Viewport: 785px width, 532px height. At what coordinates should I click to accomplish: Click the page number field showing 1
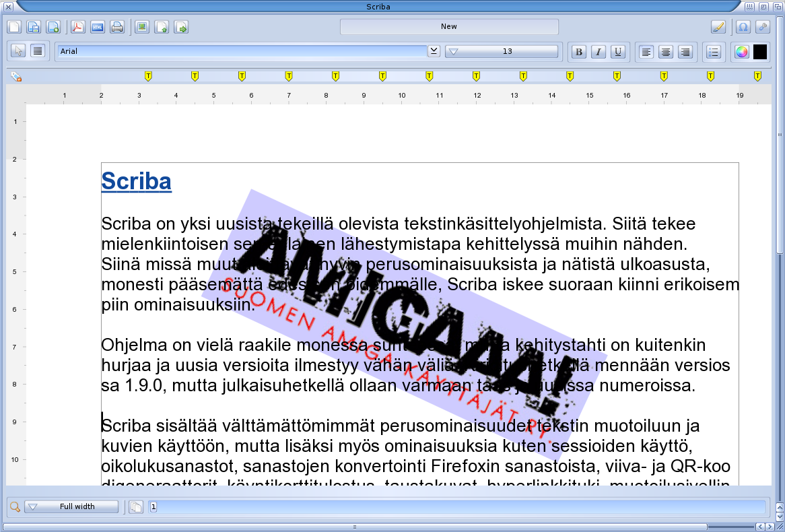(457, 507)
